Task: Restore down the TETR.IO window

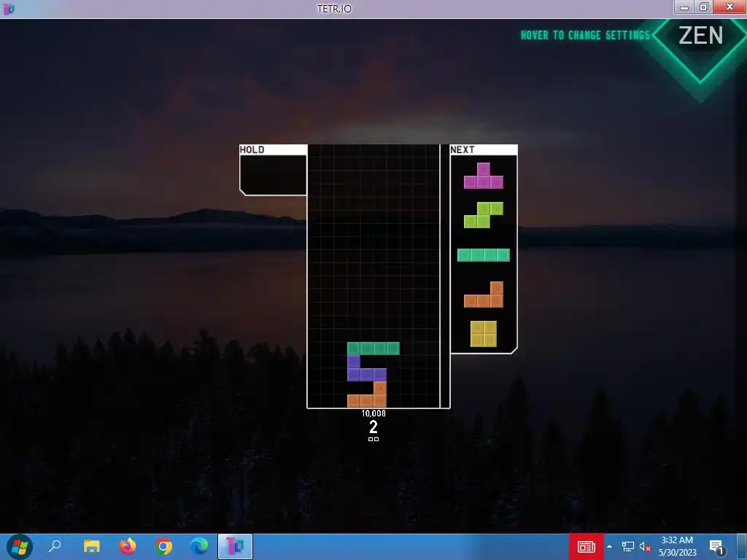Action: (x=704, y=7)
